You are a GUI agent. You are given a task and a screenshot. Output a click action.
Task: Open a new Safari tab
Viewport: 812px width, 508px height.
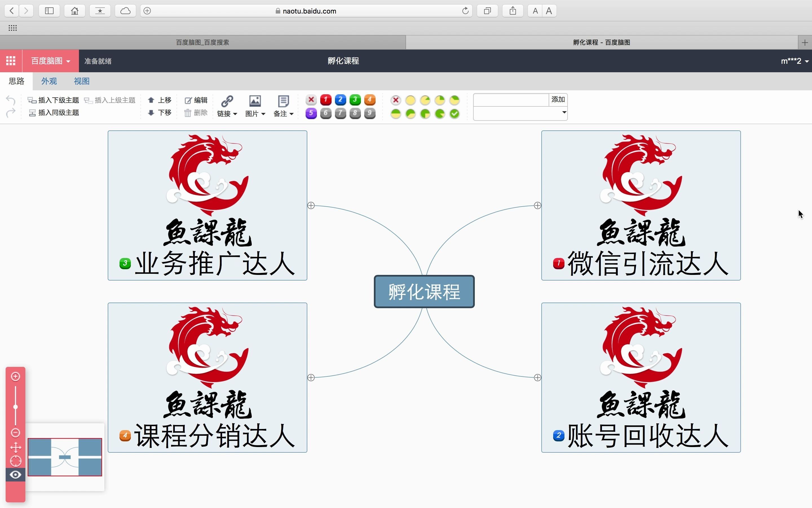[805, 42]
